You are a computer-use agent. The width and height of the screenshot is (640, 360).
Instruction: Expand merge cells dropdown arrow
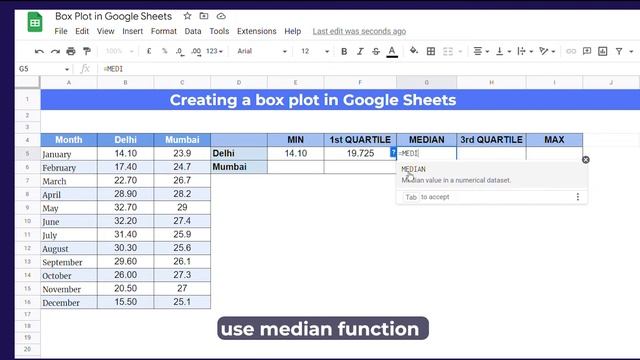point(460,52)
